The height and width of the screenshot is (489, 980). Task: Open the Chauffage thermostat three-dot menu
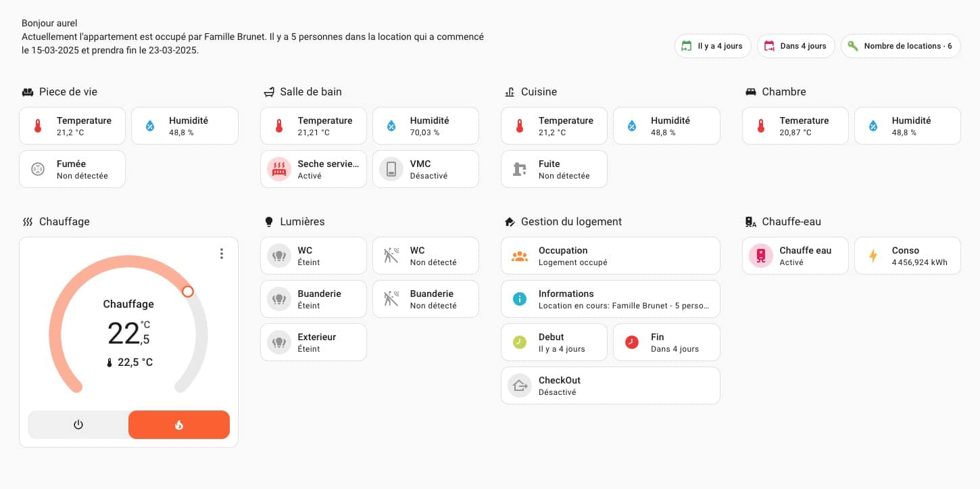click(x=222, y=254)
